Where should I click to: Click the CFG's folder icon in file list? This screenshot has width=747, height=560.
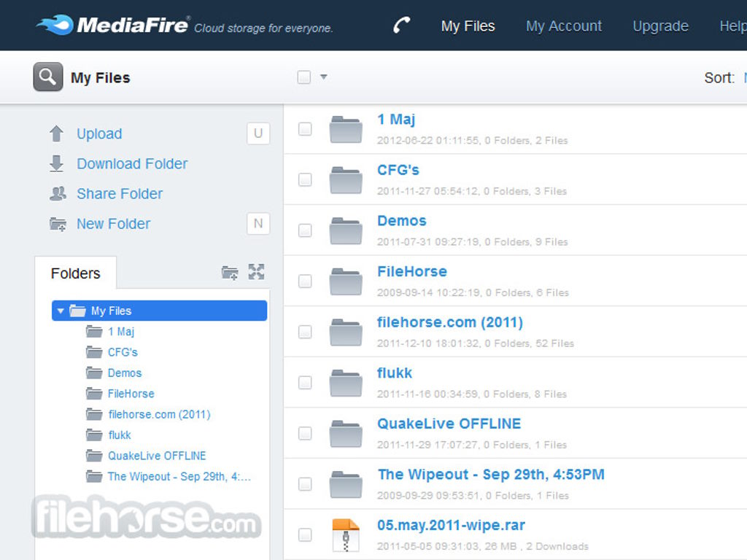tap(345, 179)
